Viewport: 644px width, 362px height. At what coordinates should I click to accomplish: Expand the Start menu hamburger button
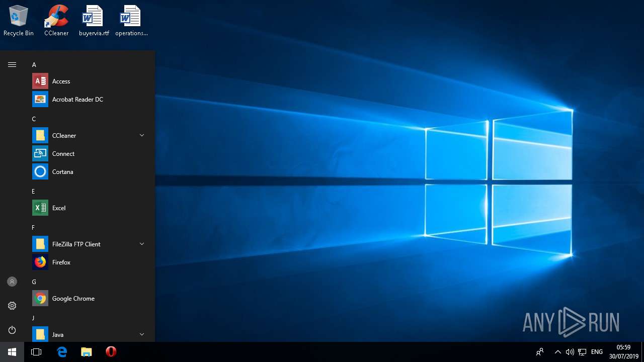coord(12,64)
